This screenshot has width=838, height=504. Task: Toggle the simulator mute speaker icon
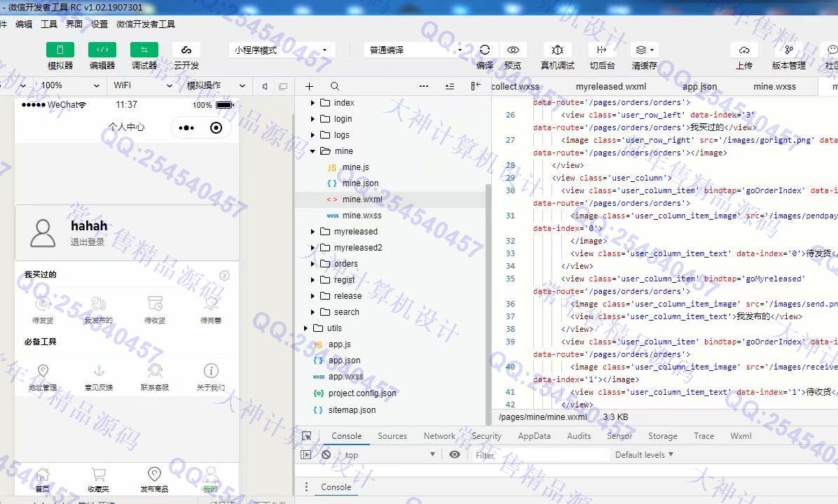tap(265, 86)
